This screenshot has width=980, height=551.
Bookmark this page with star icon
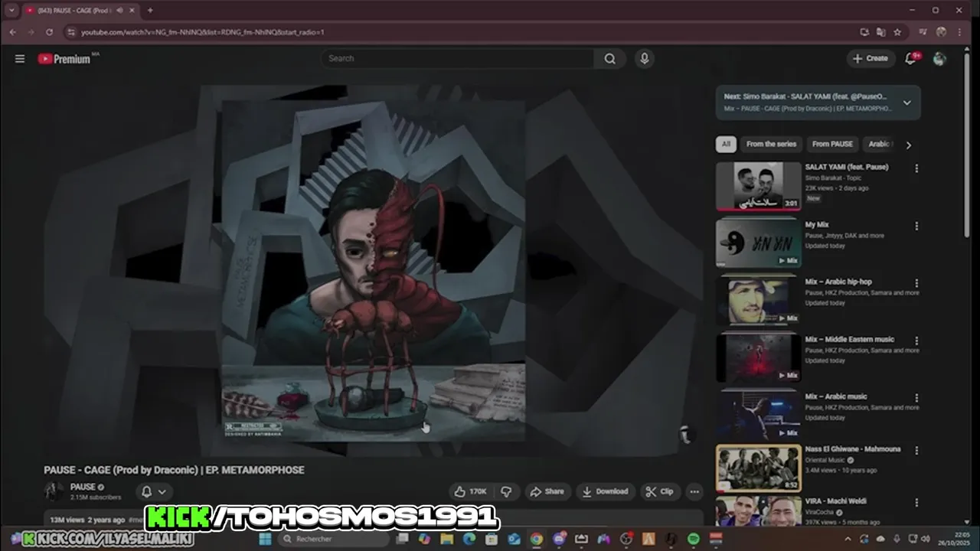[897, 32]
